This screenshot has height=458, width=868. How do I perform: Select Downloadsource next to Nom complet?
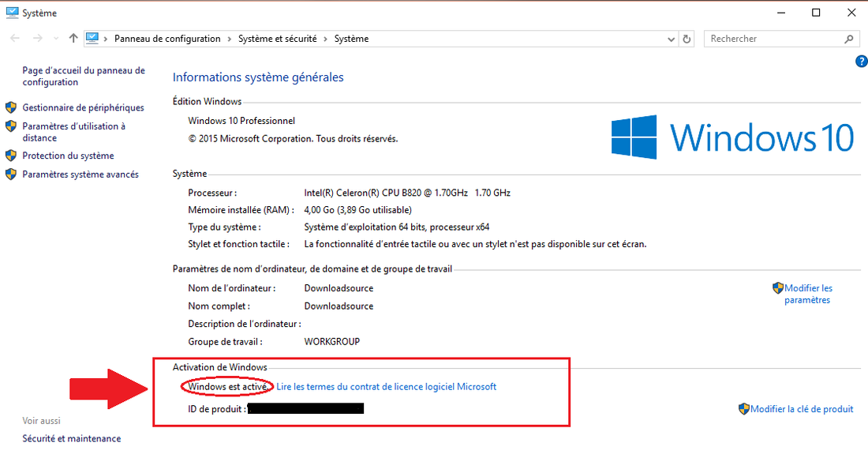click(x=339, y=306)
